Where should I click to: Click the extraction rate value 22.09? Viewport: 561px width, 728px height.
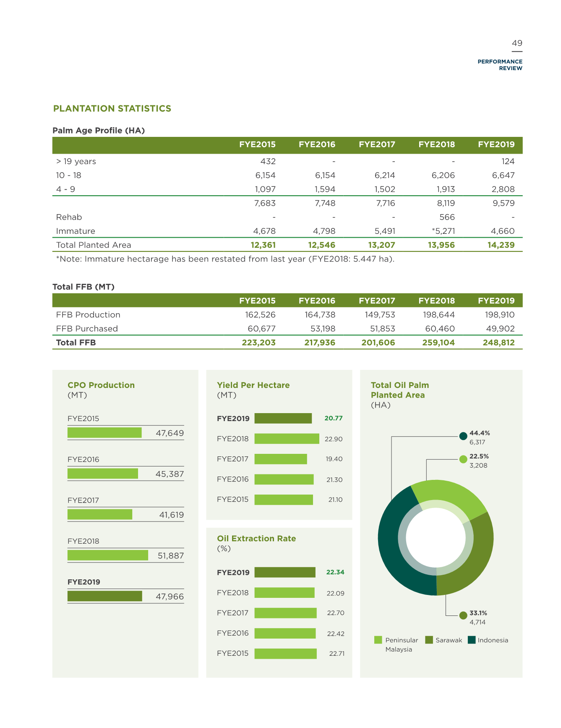[x=336, y=593]
